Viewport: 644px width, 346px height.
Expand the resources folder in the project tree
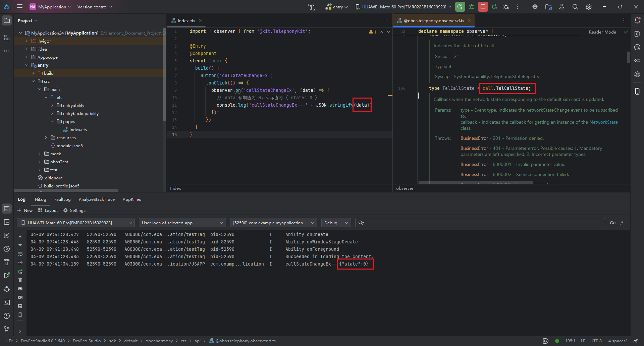click(x=46, y=138)
